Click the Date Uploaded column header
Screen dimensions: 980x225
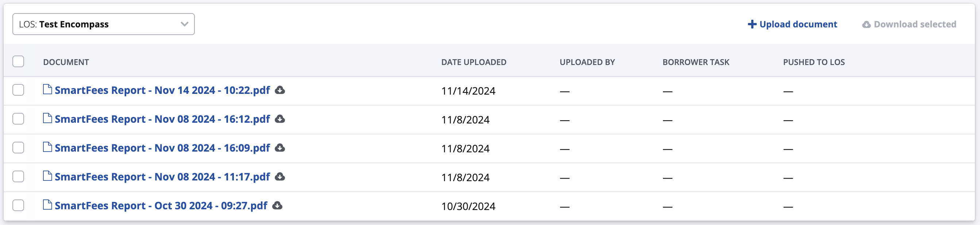click(473, 62)
